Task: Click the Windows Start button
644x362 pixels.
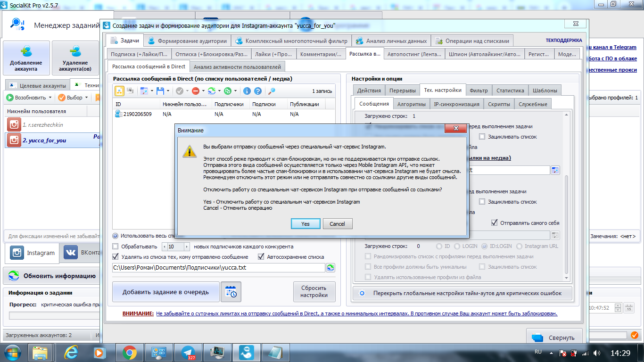Action: 13,352
